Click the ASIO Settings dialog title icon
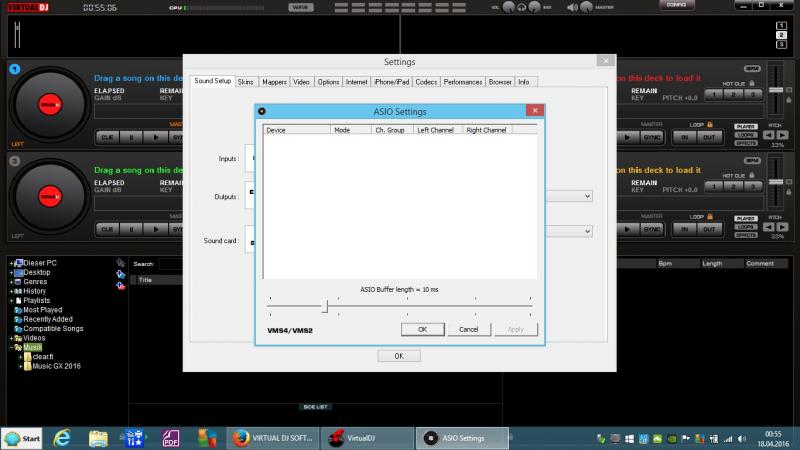800x450 pixels. [x=262, y=111]
